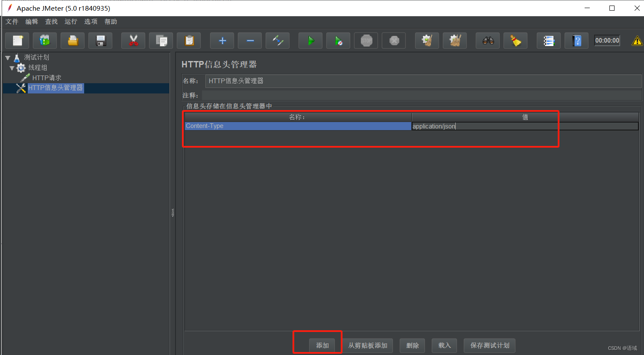Select the Content-Type header name cell

(298, 126)
